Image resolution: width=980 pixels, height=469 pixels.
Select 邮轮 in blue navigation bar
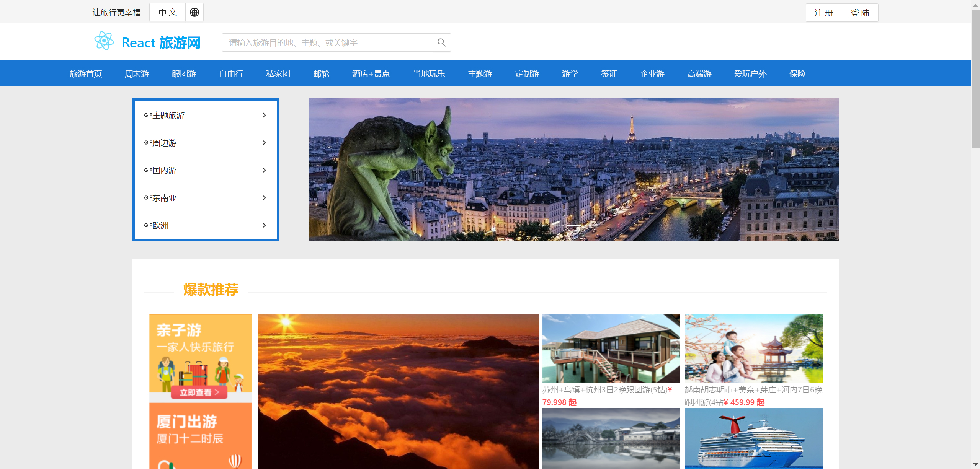[321, 73]
